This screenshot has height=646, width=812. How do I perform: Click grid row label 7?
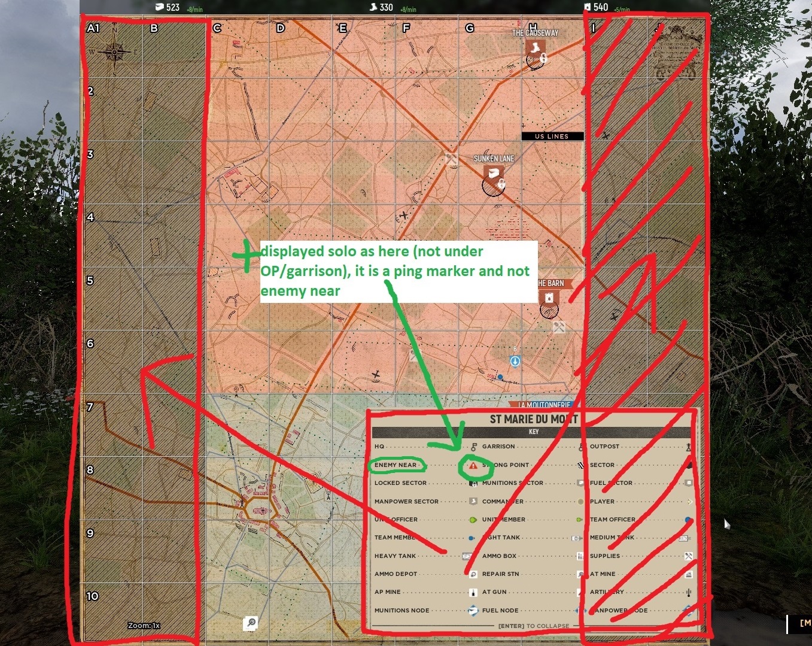tap(90, 407)
